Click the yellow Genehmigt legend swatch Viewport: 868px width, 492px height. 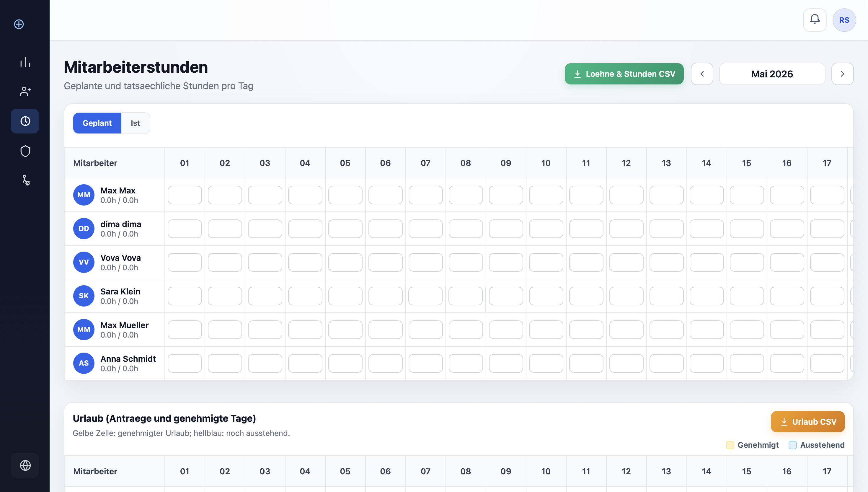pos(730,445)
